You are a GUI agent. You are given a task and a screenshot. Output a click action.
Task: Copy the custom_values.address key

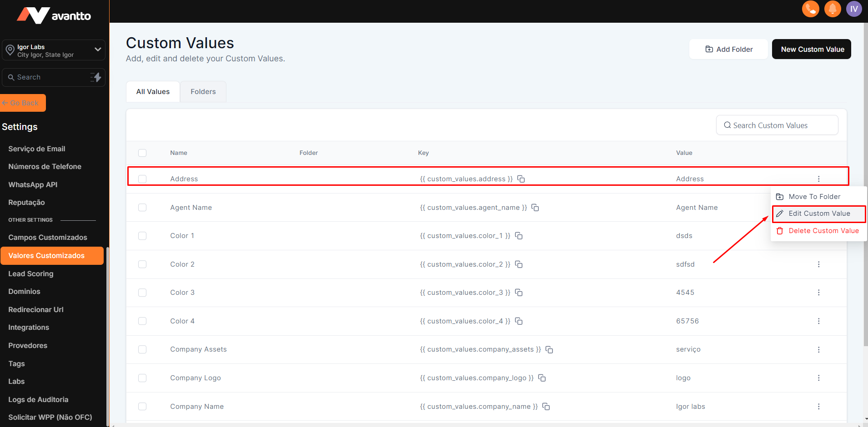521,179
